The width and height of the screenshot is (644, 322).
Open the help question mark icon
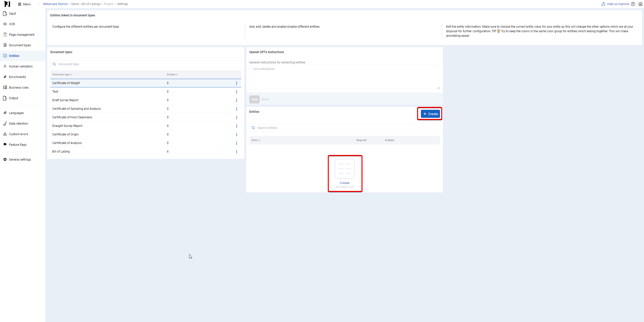(633, 4)
